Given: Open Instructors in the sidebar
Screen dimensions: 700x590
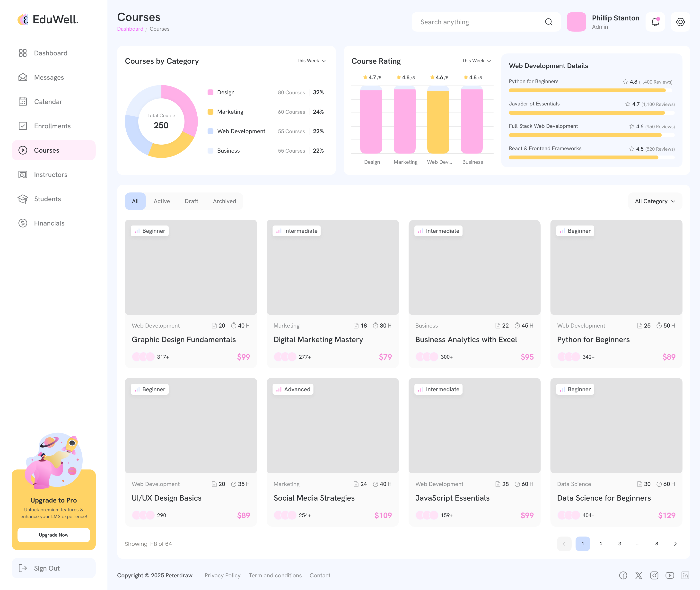Looking at the screenshot, I should pos(51,174).
